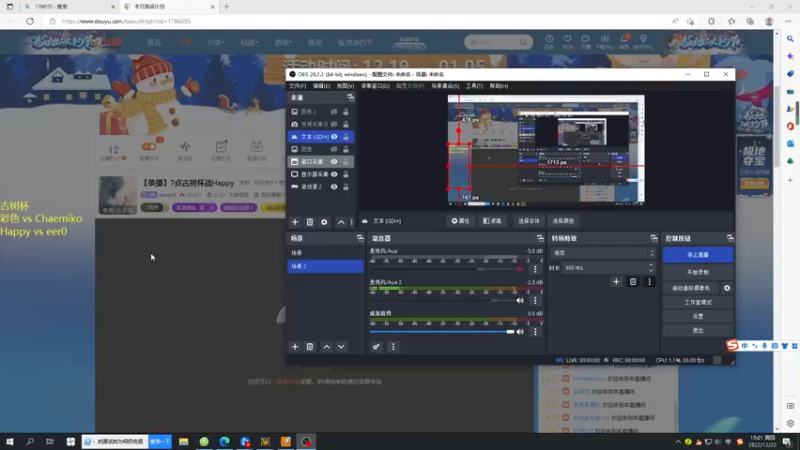Toggle lock on 文本 (GDI+) source
This screenshot has height=450, width=800.
[346, 137]
